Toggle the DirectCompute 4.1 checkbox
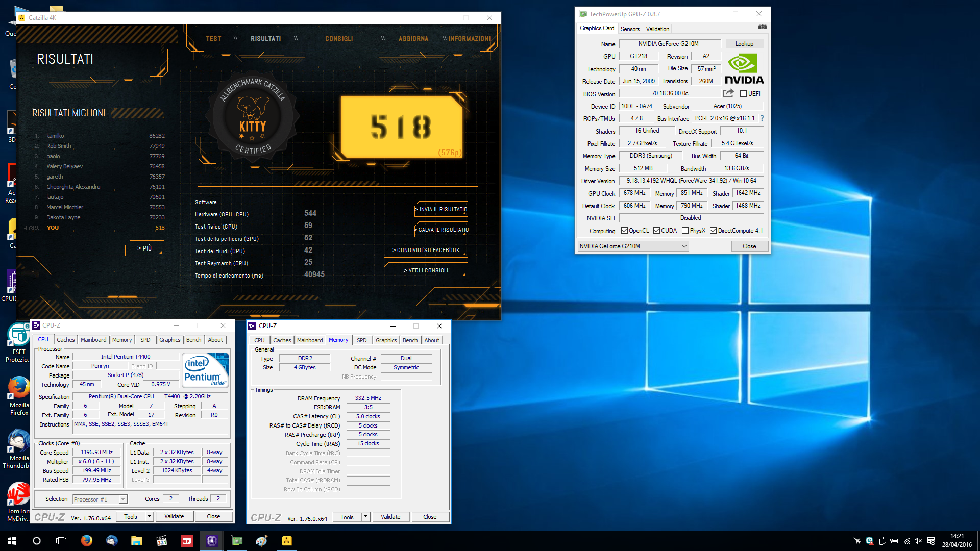The height and width of the screenshot is (551, 980). (713, 231)
